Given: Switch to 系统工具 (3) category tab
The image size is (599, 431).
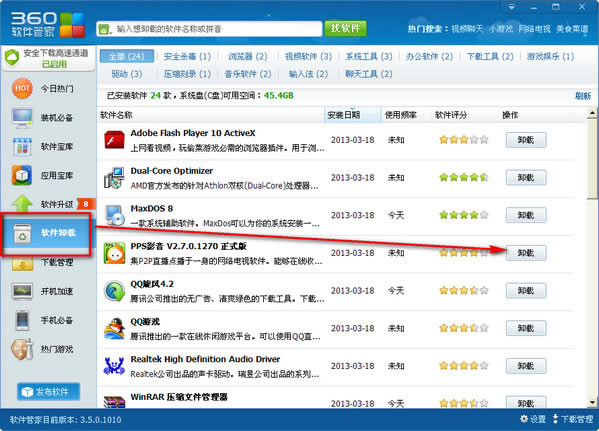Looking at the screenshot, I should pos(369,57).
